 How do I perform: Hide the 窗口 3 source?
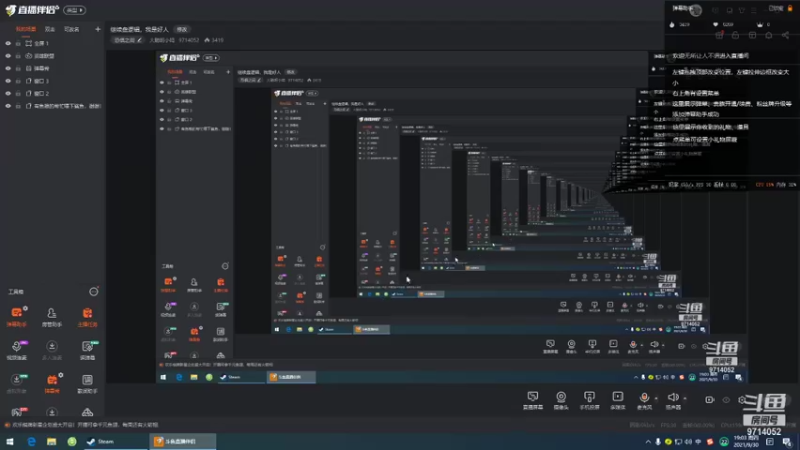(8, 81)
